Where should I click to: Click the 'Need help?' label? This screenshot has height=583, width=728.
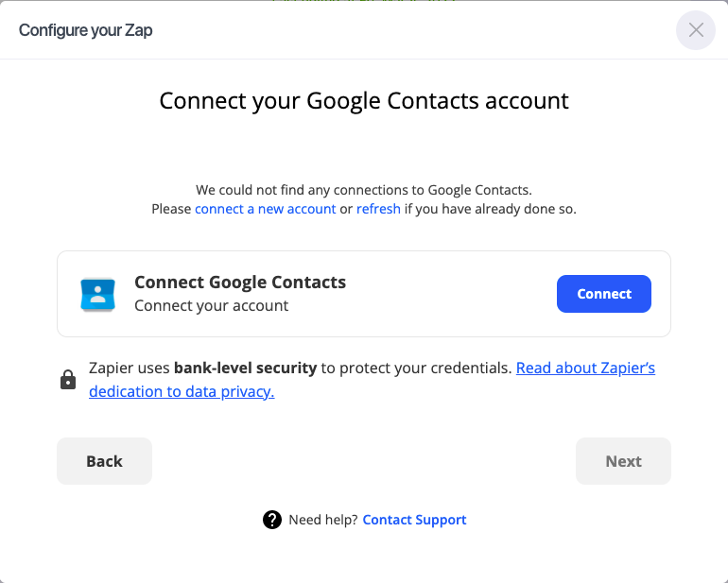[x=323, y=520]
